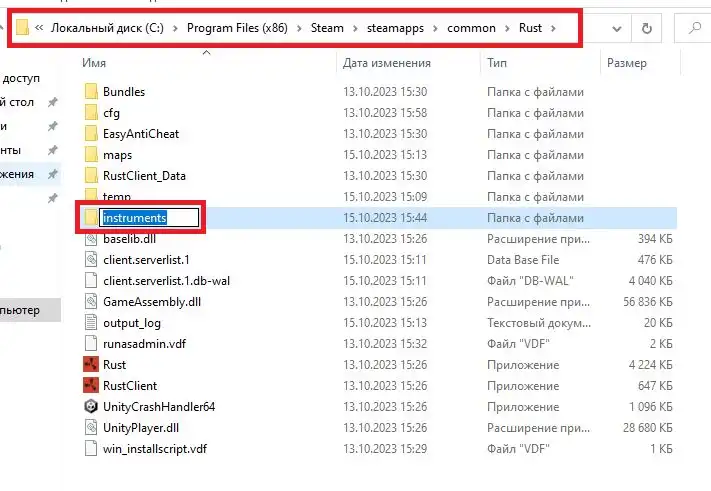Select client.serverlist.1.db-wal file name
Image resolution: width=711 pixels, height=491 pixels.
[x=166, y=281]
